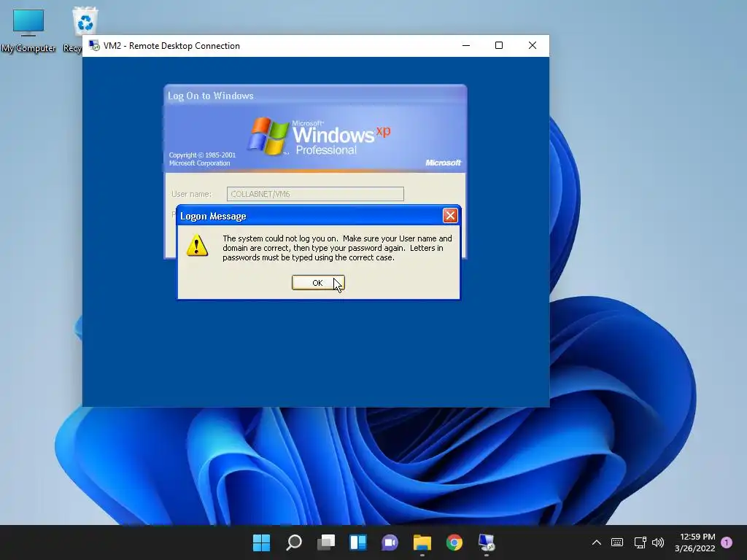Image resolution: width=747 pixels, height=560 pixels.
Task: Launch Google Chrome from taskbar
Action: click(454, 542)
